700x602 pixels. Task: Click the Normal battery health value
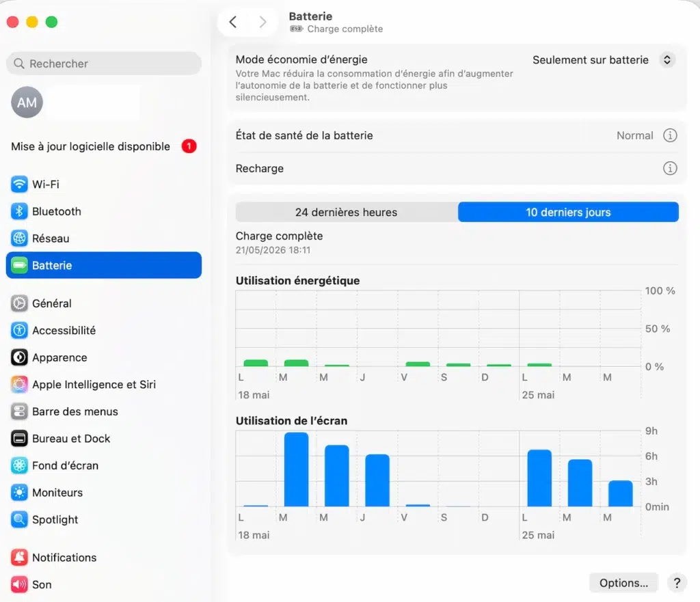point(635,135)
